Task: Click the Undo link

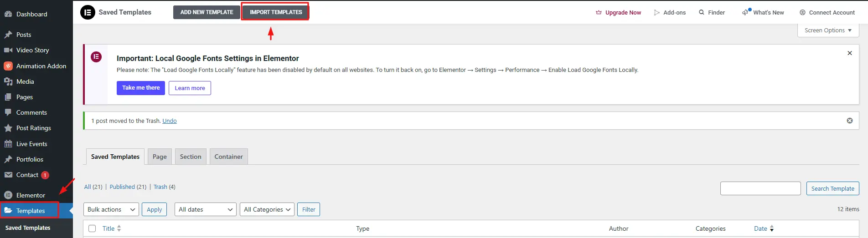Action: (170, 121)
